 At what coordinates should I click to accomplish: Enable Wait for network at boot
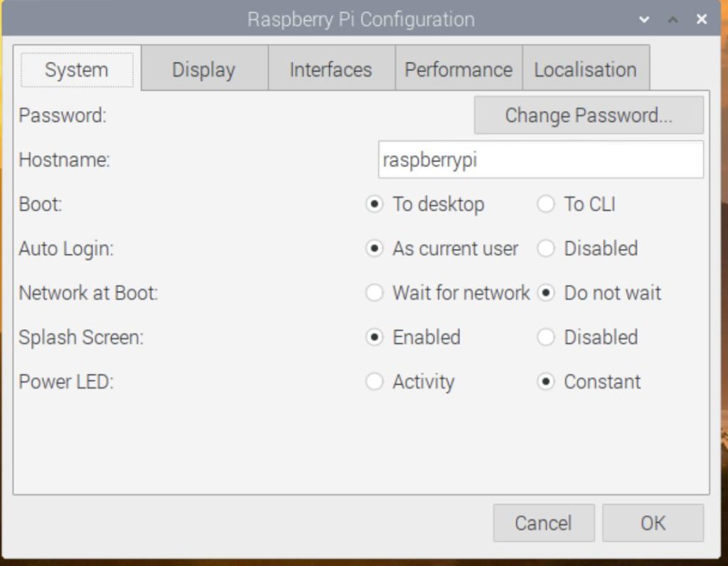(x=375, y=292)
